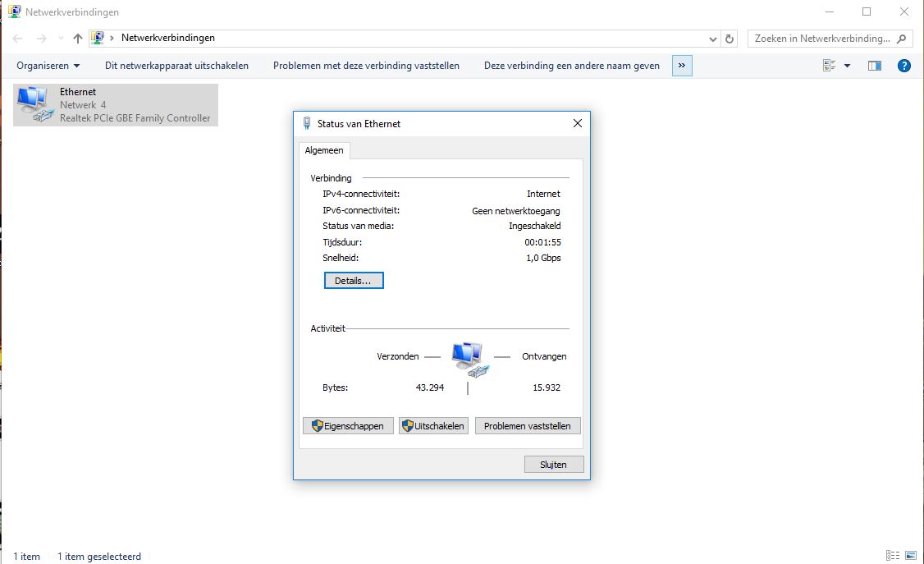Click the Geen netwerktoegang value
Image resolution: width=924 pixels, height=564 pixels.
click(x=516, y=211)
